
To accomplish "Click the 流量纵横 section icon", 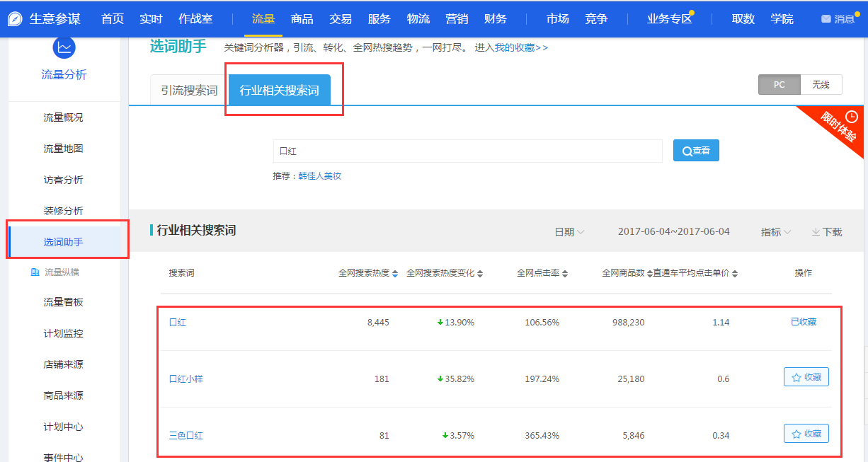I will 35,272.
